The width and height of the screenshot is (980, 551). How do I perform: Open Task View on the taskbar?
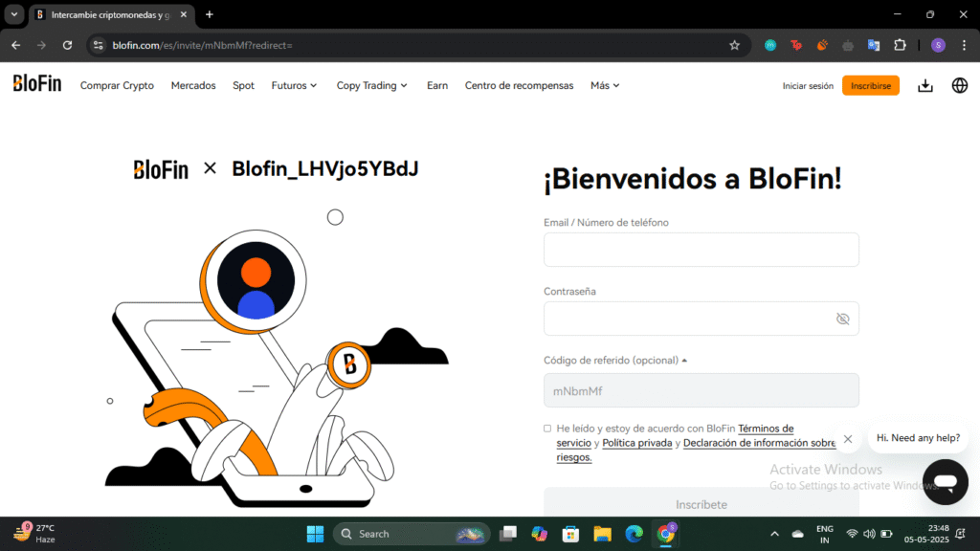[508, 534]
